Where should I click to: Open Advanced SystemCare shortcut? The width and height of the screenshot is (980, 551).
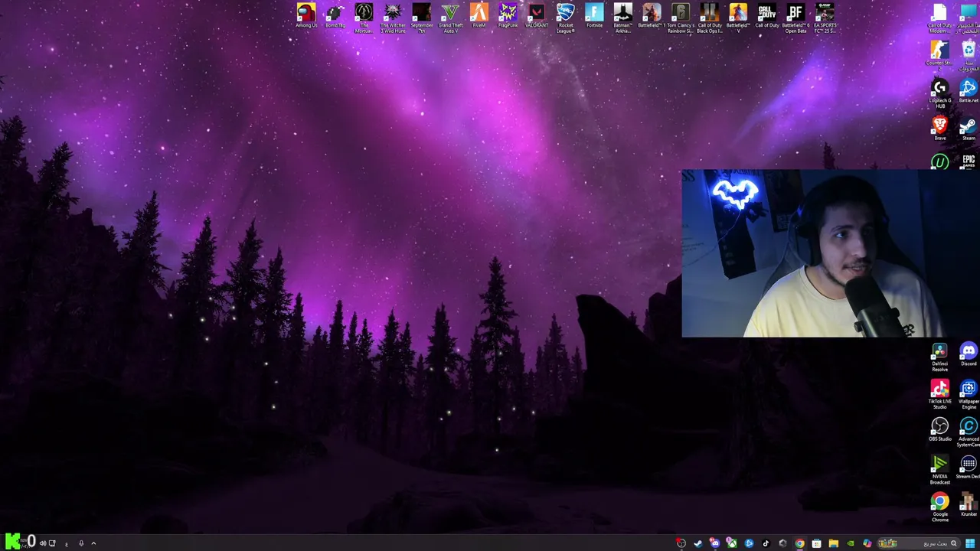tap(969, 432)
